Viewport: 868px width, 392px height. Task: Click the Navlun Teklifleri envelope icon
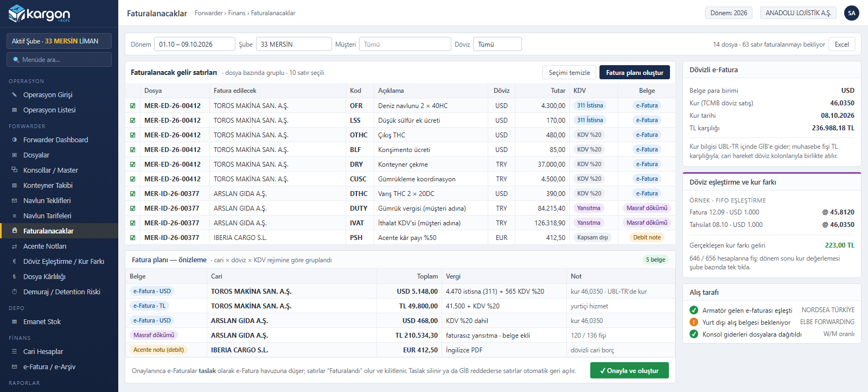click(x=15, y=201)
